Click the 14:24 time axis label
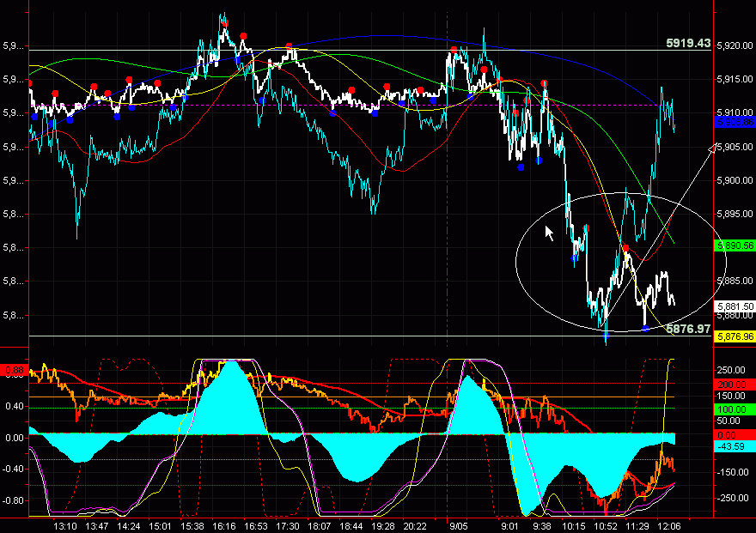 128,526
